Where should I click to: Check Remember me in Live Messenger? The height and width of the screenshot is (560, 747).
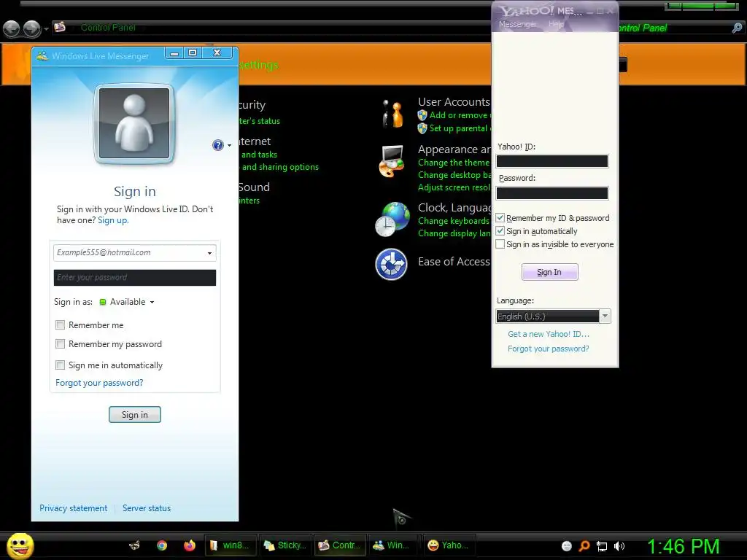[60, 324]
